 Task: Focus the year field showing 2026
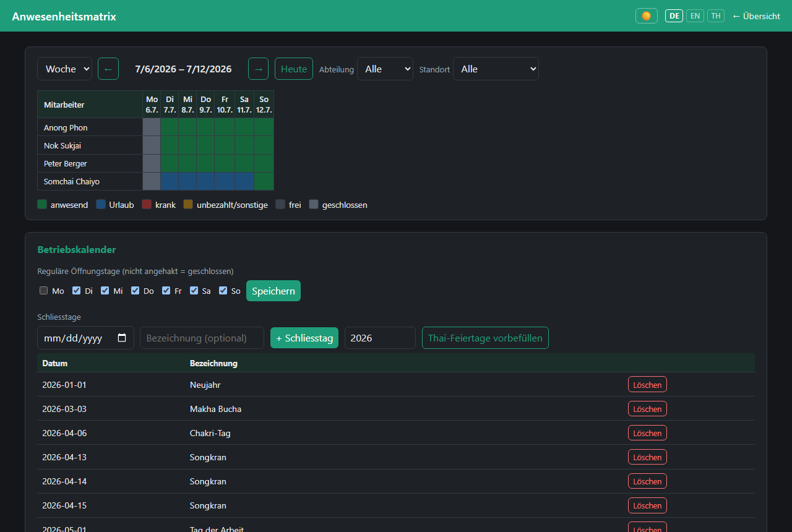[x=380, y=338]
